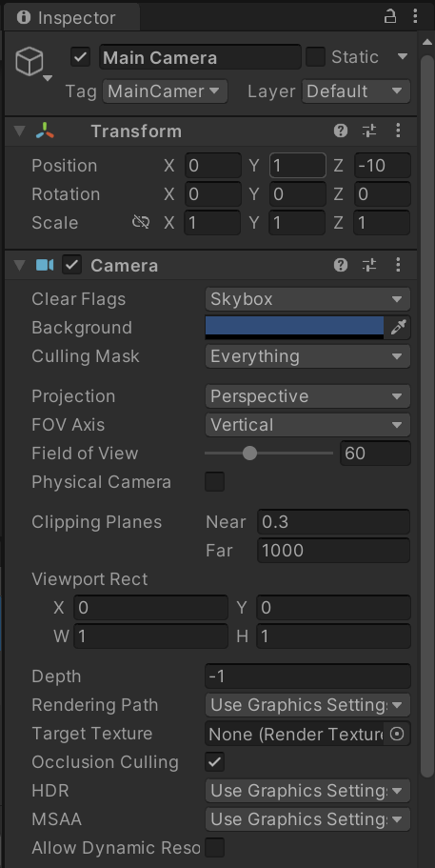Enable the Static checkbox
This screenshot has width=435, height=868.
[316, 57]
